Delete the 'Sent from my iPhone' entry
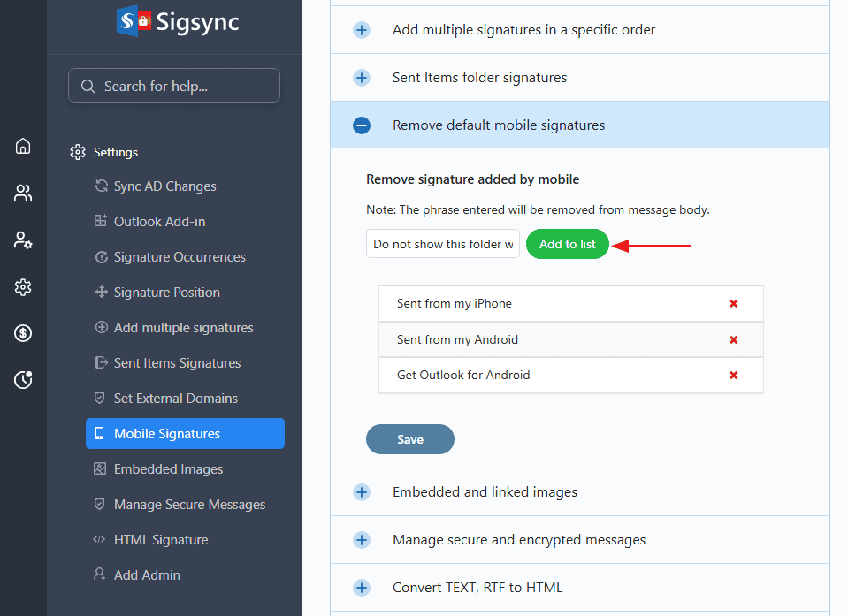Image resolution: width=848 pixels, height=616 pixels. click(x=733, y=304)
